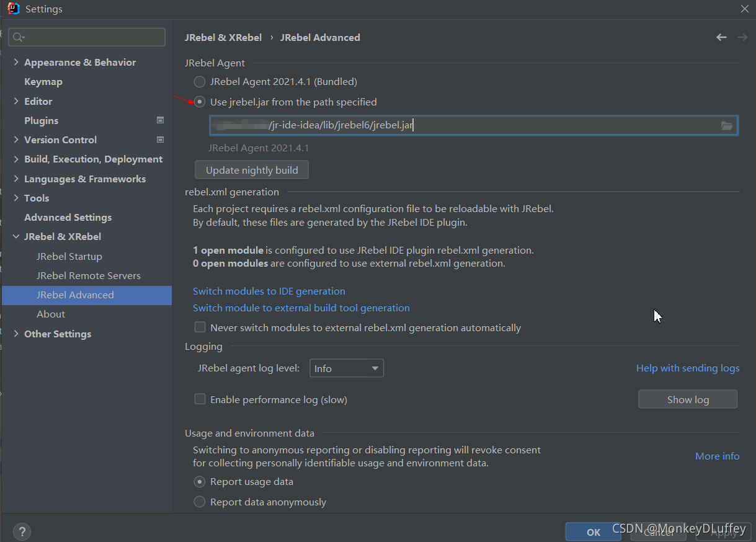Screen dimensions: 756x542
Task: Click the back navigation arrow
Action: [721, 38]
